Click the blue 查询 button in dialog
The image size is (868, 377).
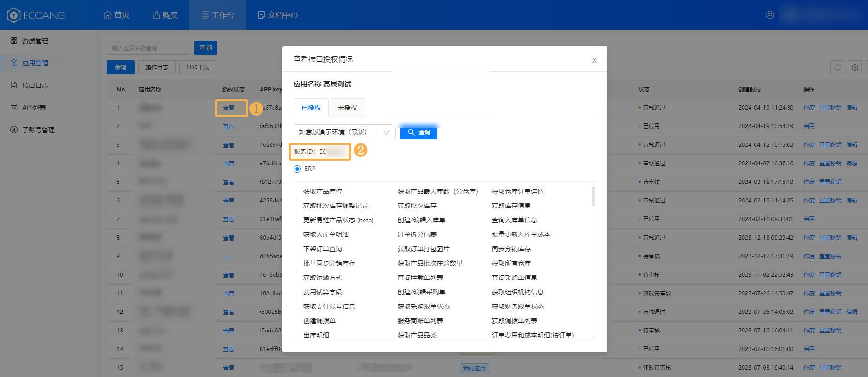[418, 132]
